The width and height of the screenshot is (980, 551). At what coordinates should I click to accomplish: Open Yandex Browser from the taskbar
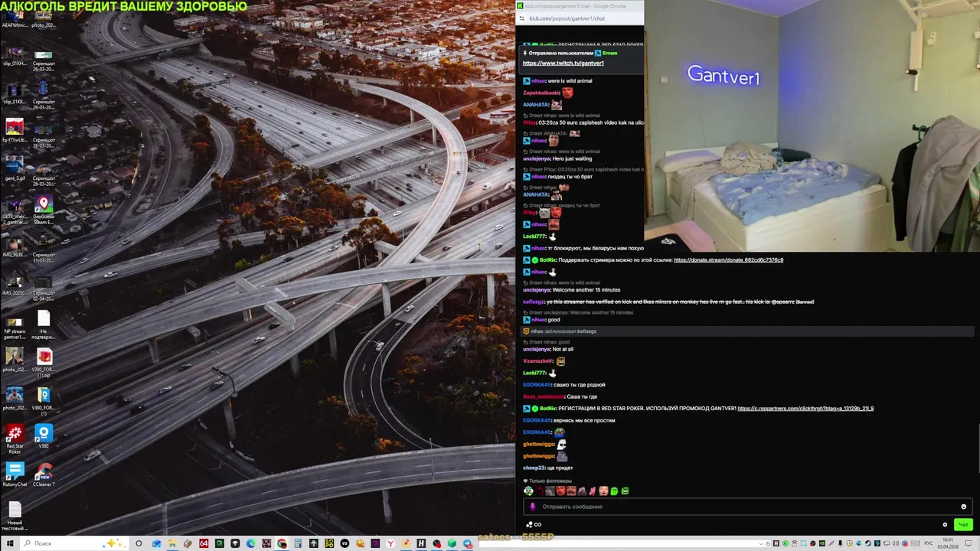click(x=390, y=543)
